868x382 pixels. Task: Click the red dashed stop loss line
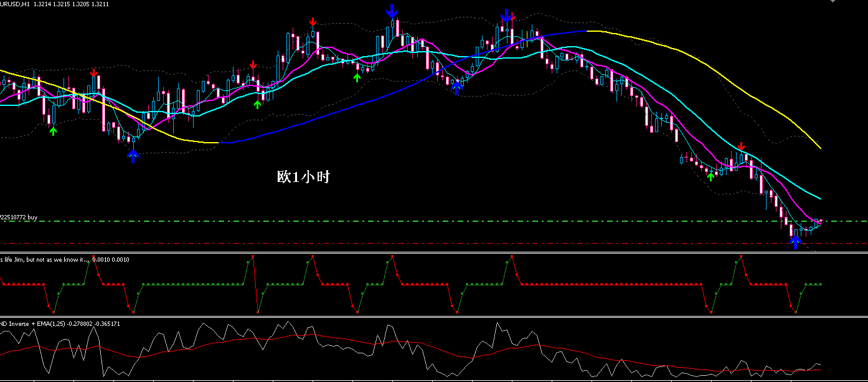pyautogui.click(x=434, y=243)
